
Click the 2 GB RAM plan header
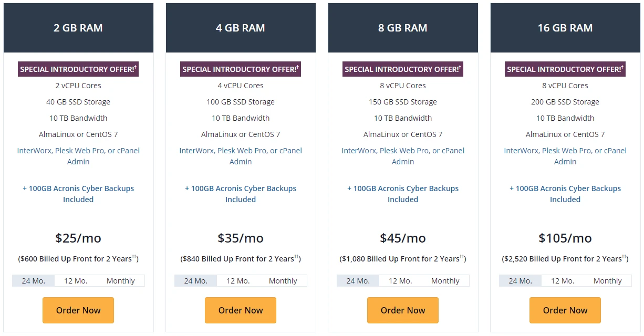pos(78,28)
